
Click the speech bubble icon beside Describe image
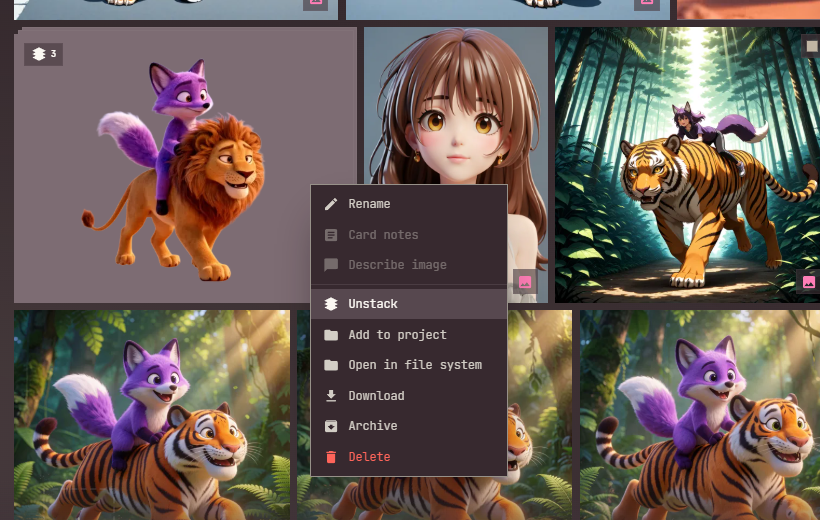[x=331, y=265]
